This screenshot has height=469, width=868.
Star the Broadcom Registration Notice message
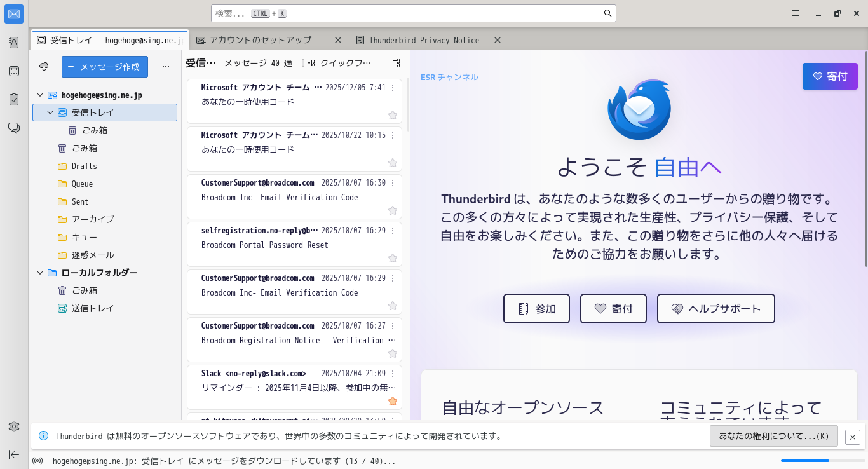click(x=393, y=353)
